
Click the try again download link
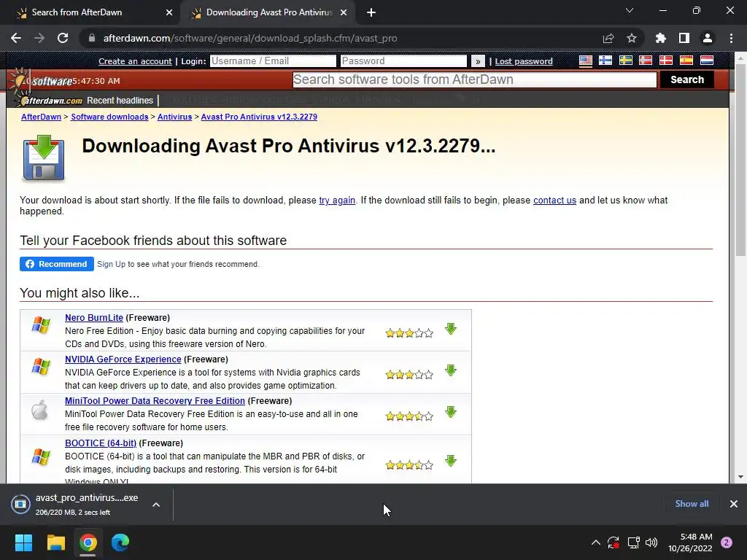coord(337,201)
